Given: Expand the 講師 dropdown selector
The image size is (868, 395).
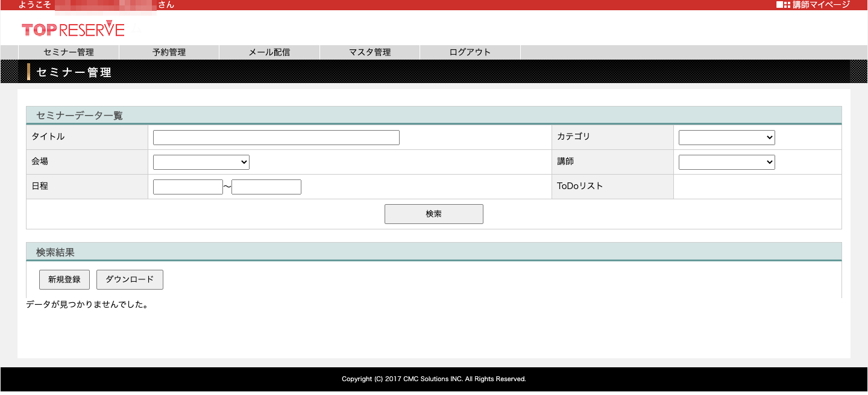Looking at the screenshot, I should coord(726,162).
